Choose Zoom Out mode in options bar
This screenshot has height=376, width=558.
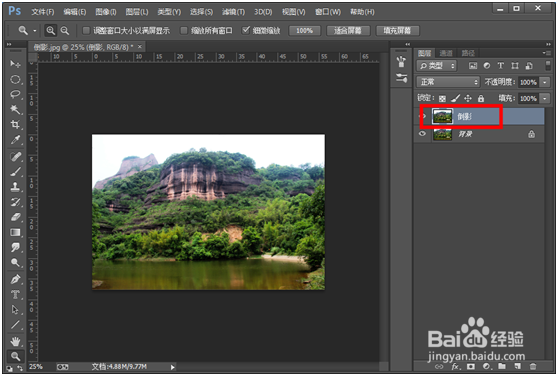pos(64,31)
